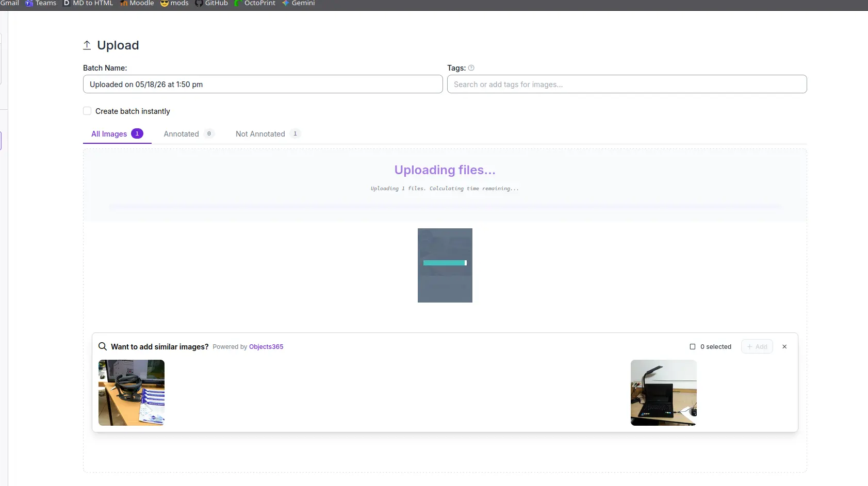Screen dimensions: 868x486
Task: Select the headset on desk similar image
Action: point(132,393)
